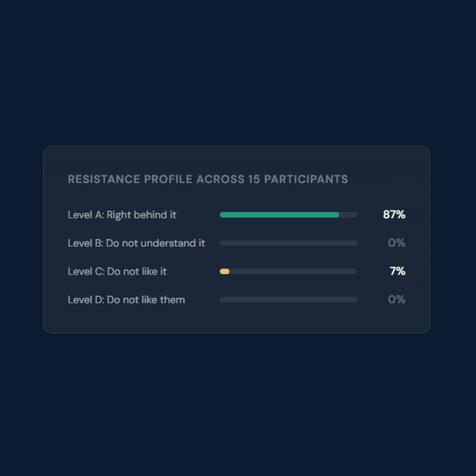The image size is (476, 476).
Task: Click the word "PARTICIPANTS" in the heading
Action: click(306, 179)
